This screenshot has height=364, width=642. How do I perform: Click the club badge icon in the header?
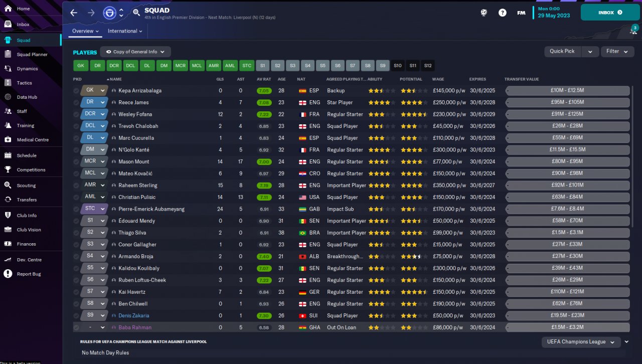[108, 13]
